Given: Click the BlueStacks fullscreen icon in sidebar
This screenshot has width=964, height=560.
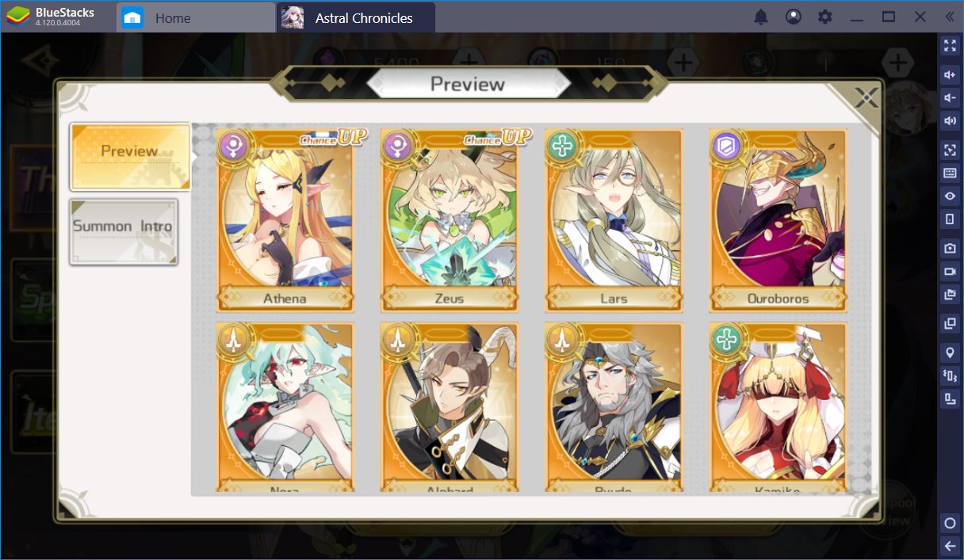Looking at the screenshot, I should [949, 46].
